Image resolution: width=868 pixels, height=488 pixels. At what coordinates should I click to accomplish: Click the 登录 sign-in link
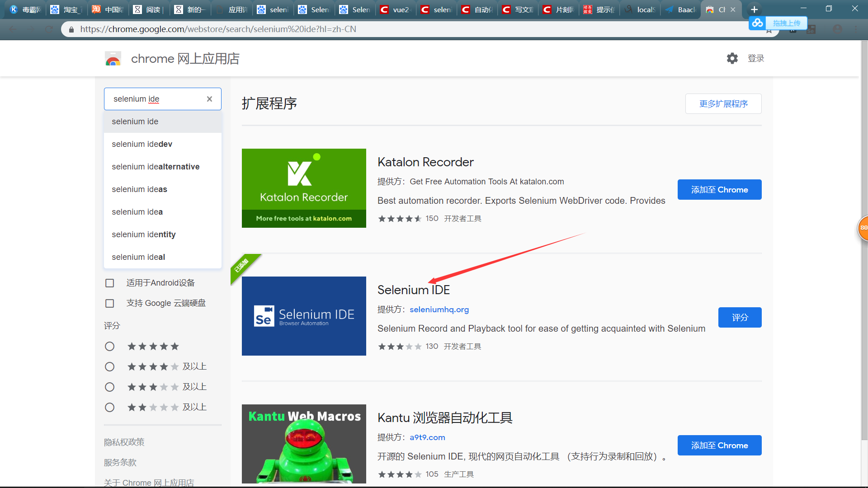(x=756, y=58)
